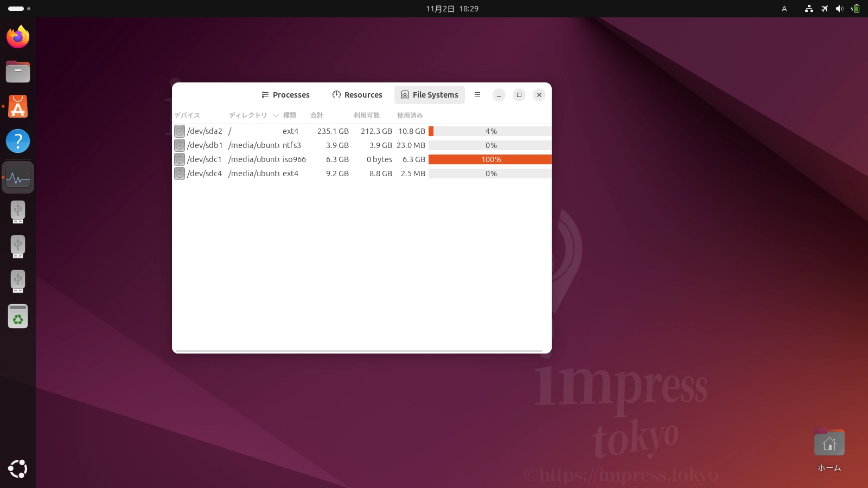Viewport: 868px width, 488px height.
Task: Sort by the 利用可能 column header
Action: (x=367, y=115)
